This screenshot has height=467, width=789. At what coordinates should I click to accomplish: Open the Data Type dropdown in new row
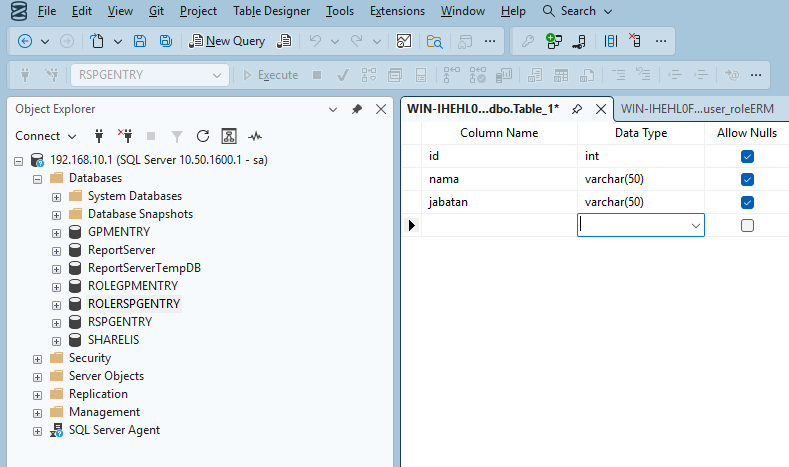(696, 225)
